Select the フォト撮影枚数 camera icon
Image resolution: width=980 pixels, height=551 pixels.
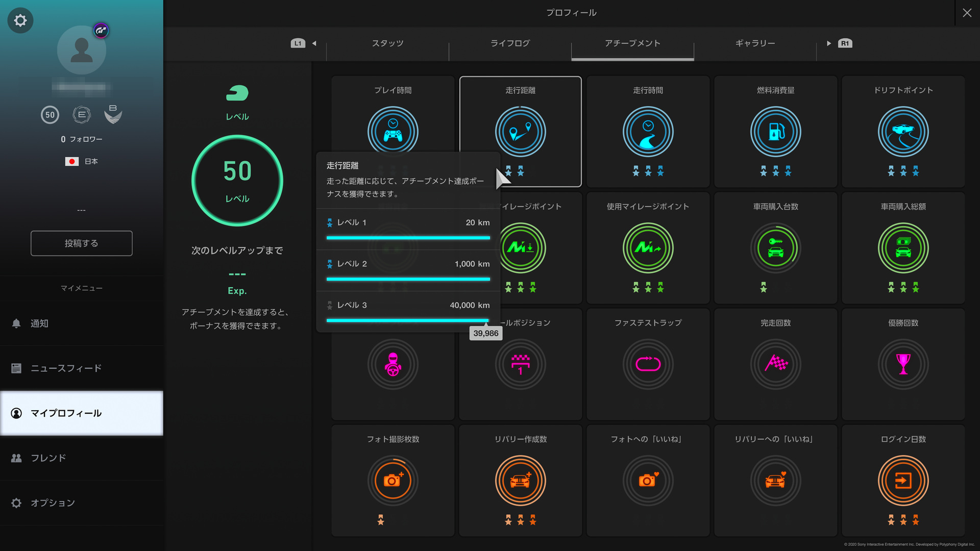pos(393,481)
